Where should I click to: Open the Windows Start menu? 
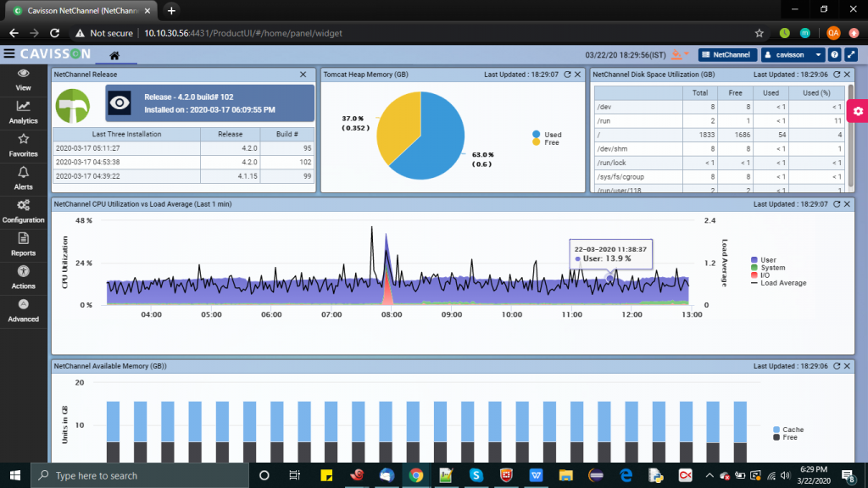coord(15,475)
